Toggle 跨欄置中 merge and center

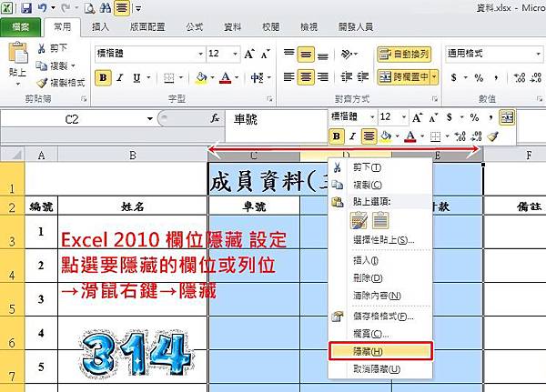tap(403, 77)
